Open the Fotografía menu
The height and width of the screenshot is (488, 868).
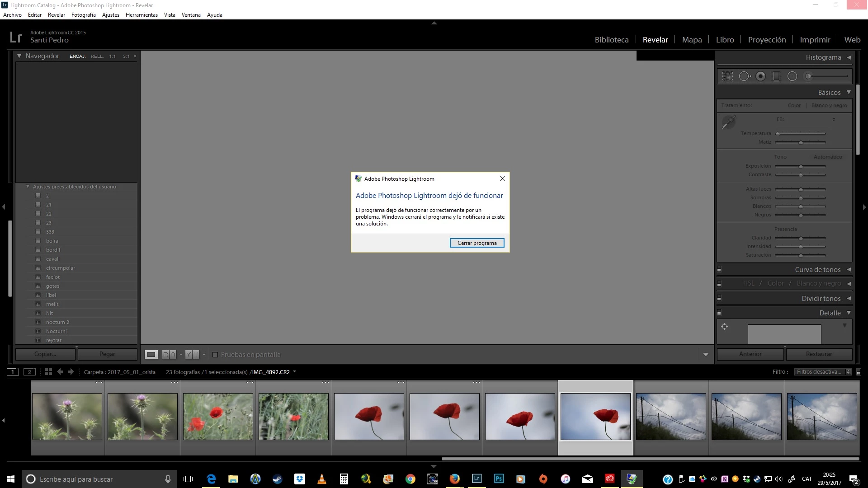click(x=83, y=15)
